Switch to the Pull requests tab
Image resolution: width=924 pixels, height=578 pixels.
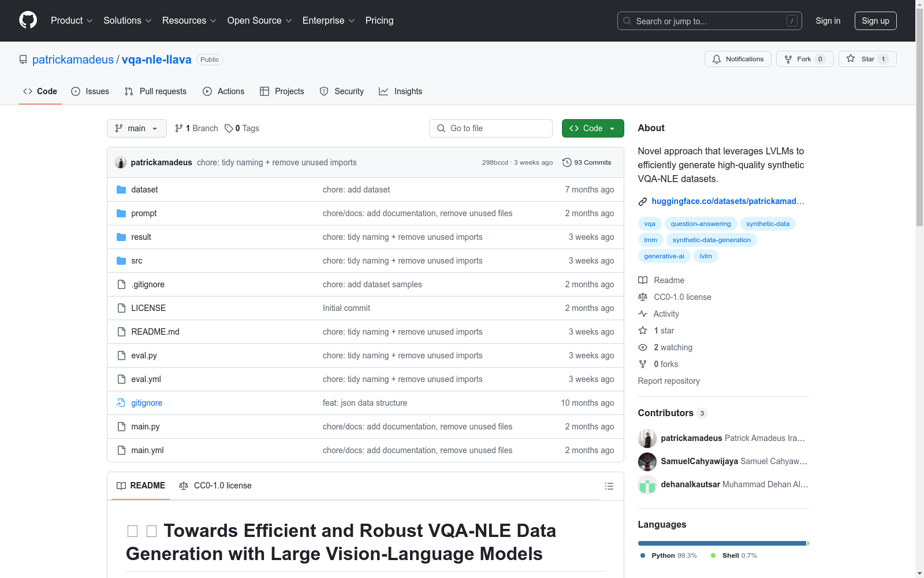pyautogui.click(x=155, y=91)
